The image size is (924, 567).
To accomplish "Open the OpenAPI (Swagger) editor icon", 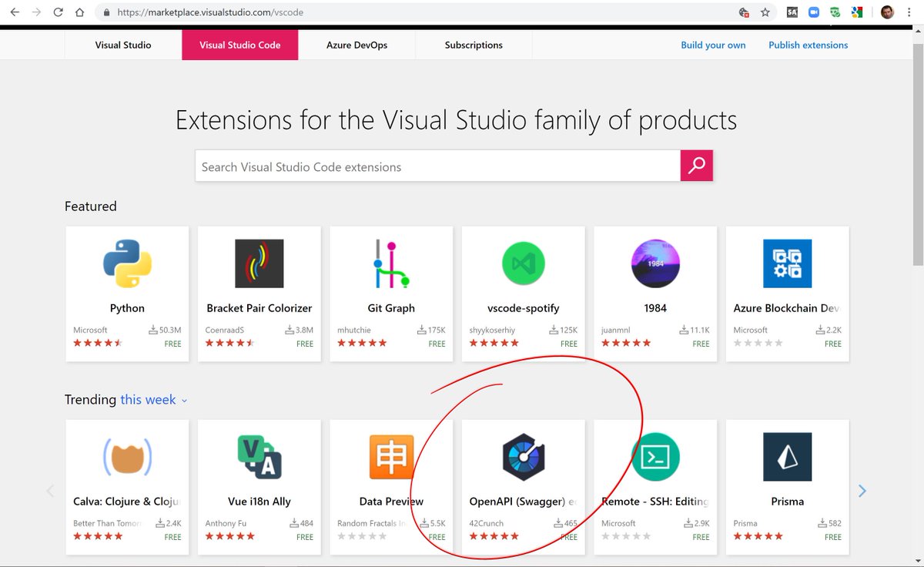I will click(524, 457).
